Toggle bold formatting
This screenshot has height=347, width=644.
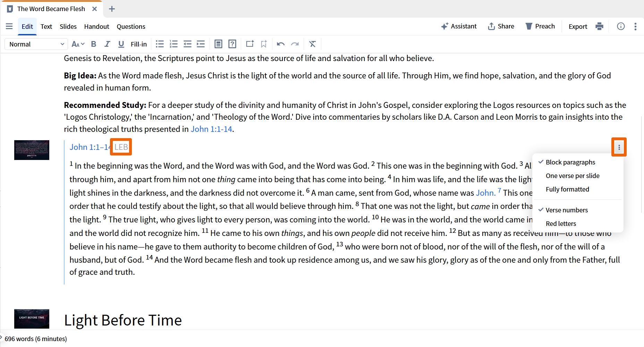94,44
